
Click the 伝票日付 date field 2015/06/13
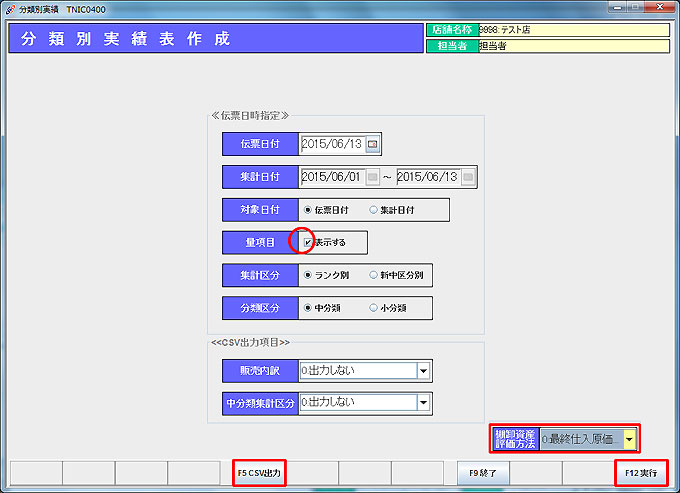(332, 144)
